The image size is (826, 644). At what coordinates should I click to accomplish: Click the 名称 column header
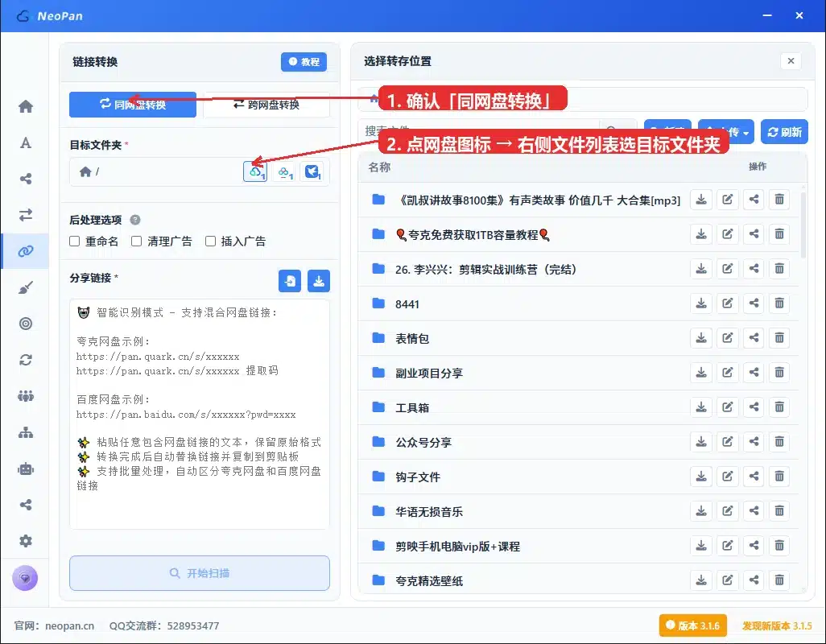[x=379, y=167]
